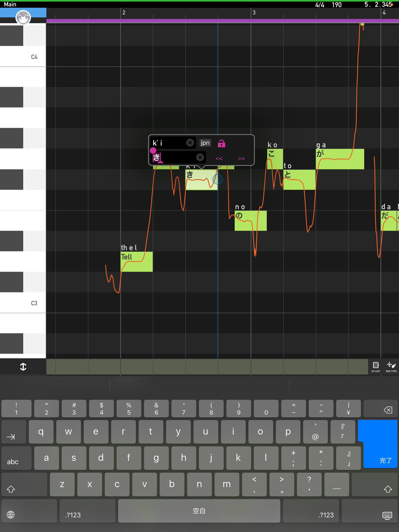Select the Main track label
This screenshot has width=399, height=532.
point(10,4)
